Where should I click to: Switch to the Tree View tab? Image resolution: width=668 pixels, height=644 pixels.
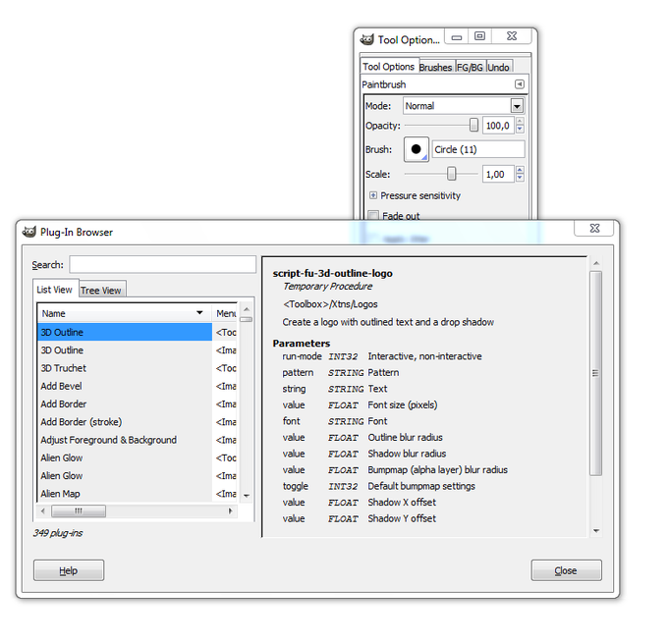point(101,291)
